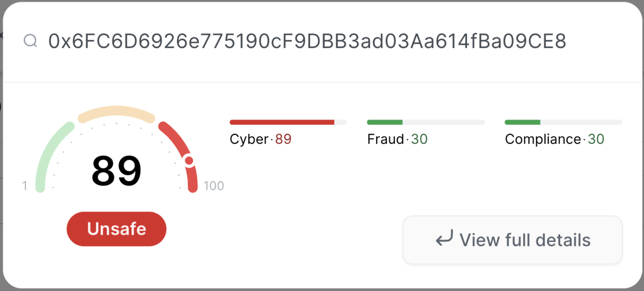Click the return arrow icon in View full details
This screenshot has height=291, width=644.
tap(445, 239)
